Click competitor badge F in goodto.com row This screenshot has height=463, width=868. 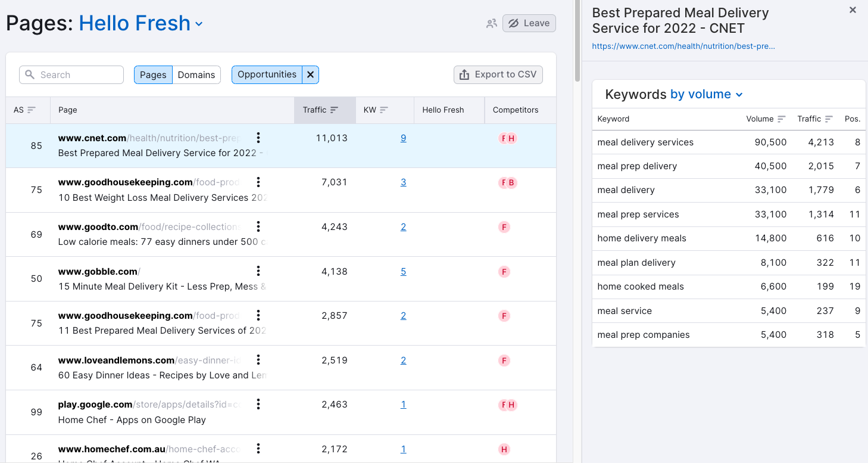pyautogui.click(x=504, y=227)
